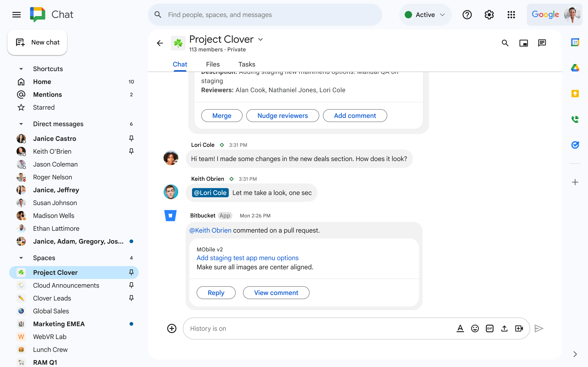The height and width of the screenshot is (367, 588).
Task: Switch to the Tasks tab
Action: pos(247,64)
